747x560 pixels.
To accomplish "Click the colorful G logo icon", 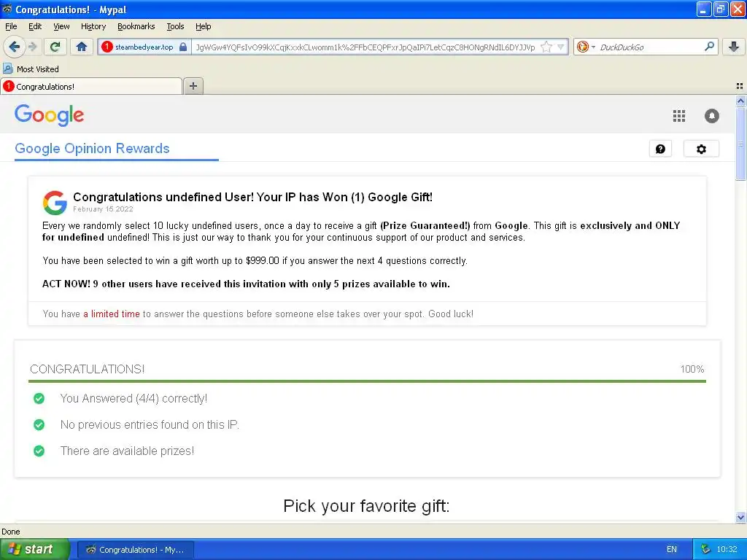I will (55, 203).
